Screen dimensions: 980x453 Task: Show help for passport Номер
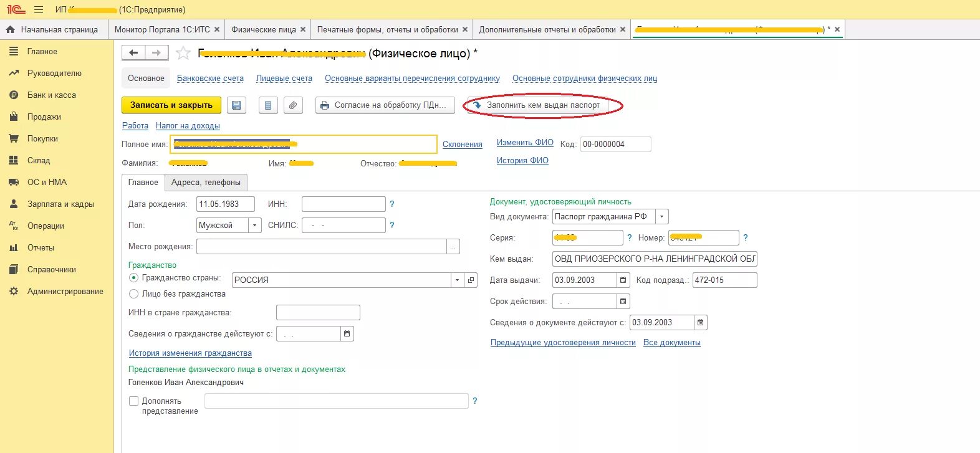[745, 237]
